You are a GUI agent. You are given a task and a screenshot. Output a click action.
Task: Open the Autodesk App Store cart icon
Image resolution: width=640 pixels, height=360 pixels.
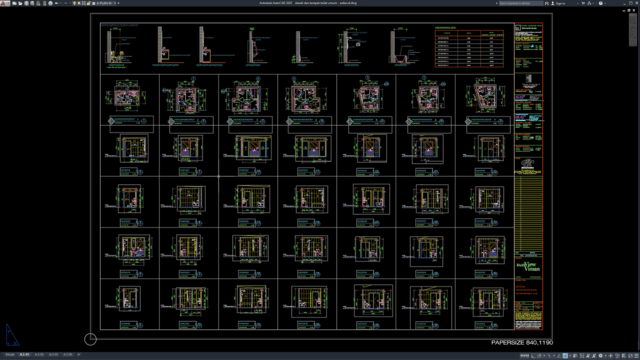click(583, 3)
